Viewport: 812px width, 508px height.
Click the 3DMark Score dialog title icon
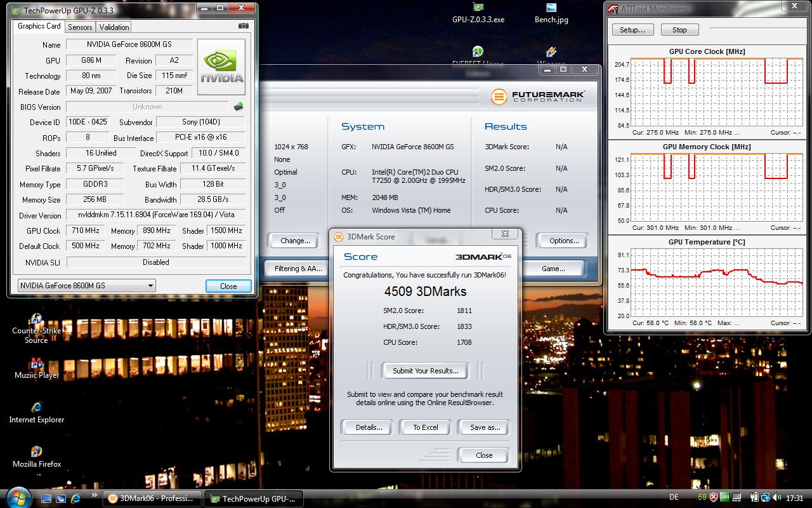[338, 236]
